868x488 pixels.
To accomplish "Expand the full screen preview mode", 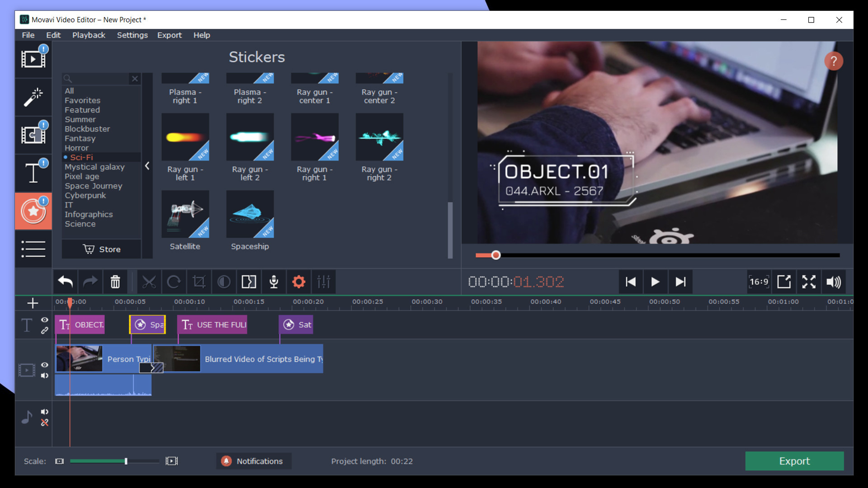I will 809,282.
